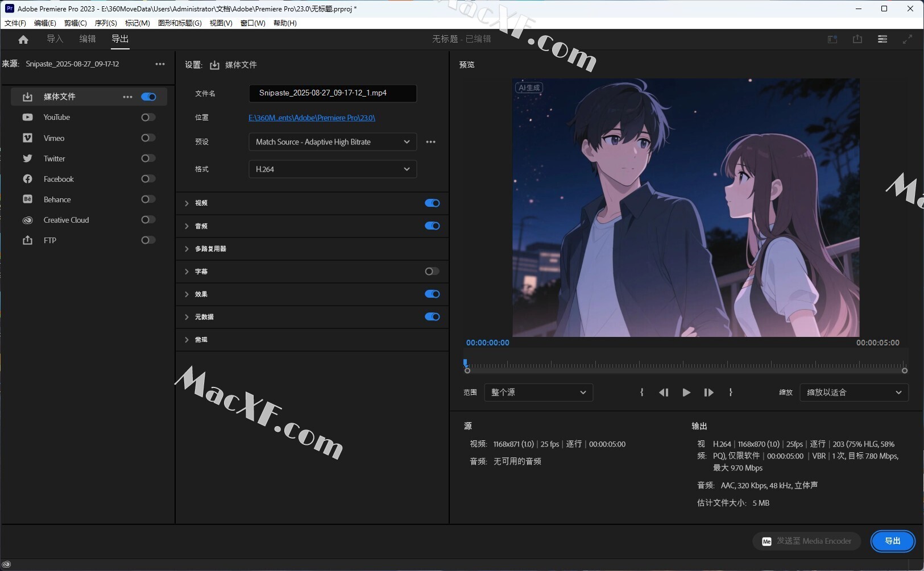924x571 pixels.
Task: Click the Facebook destination icon
Action: [x=27, y=179]
